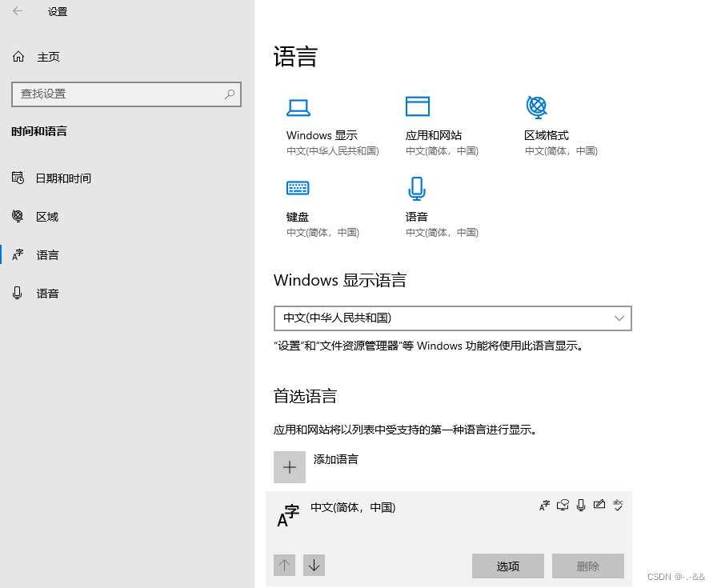Click the 区域格式 globe icon
Image resolution: width=717 pixels, height=588 pixels.
pos(537,107)
